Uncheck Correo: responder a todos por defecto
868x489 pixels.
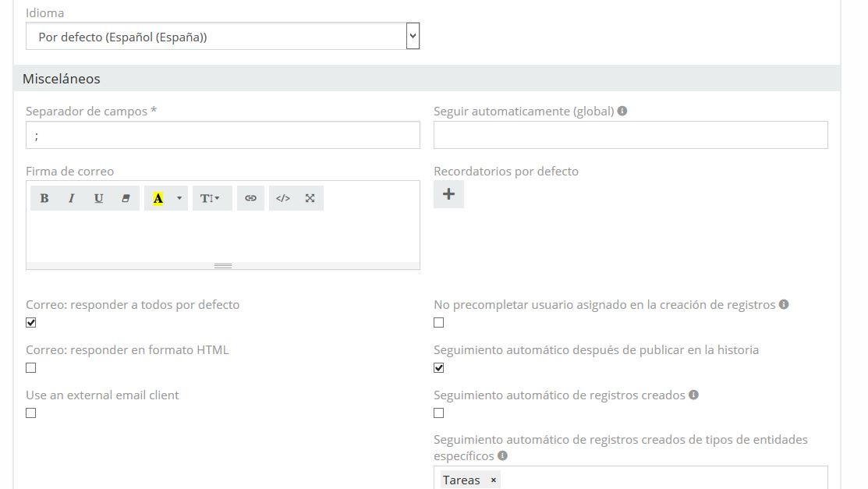coord(31,323)
